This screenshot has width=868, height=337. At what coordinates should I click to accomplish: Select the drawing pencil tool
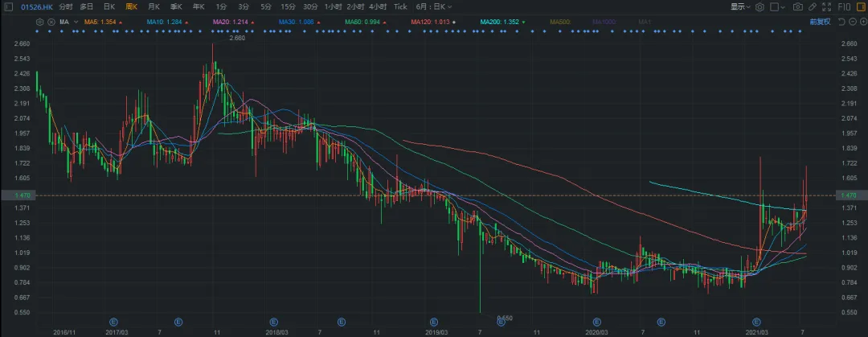812,6
